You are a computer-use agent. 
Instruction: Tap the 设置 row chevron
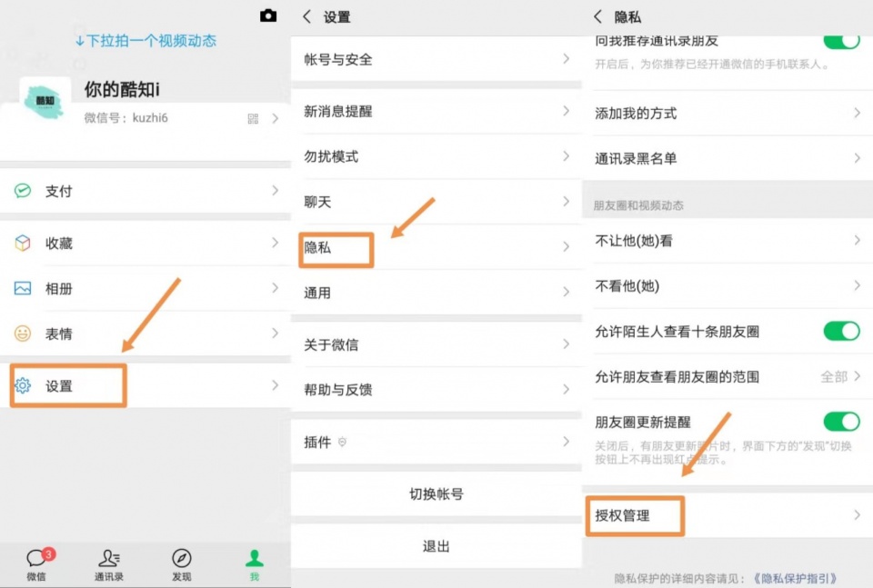click(x=275, y=385)
